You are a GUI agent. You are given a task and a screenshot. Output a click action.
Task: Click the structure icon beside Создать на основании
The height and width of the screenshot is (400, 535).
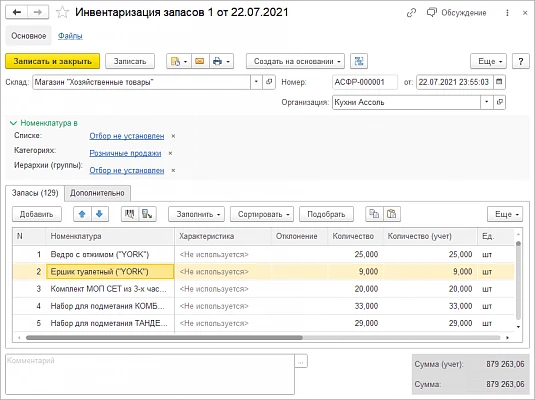click(x=359, y=61)
